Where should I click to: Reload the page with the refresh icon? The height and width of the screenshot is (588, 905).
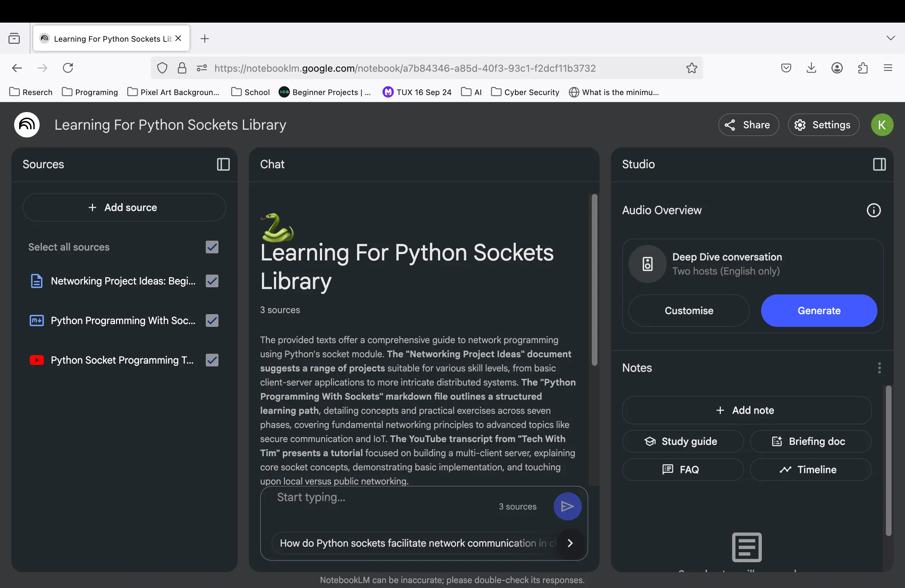point(68,68)
